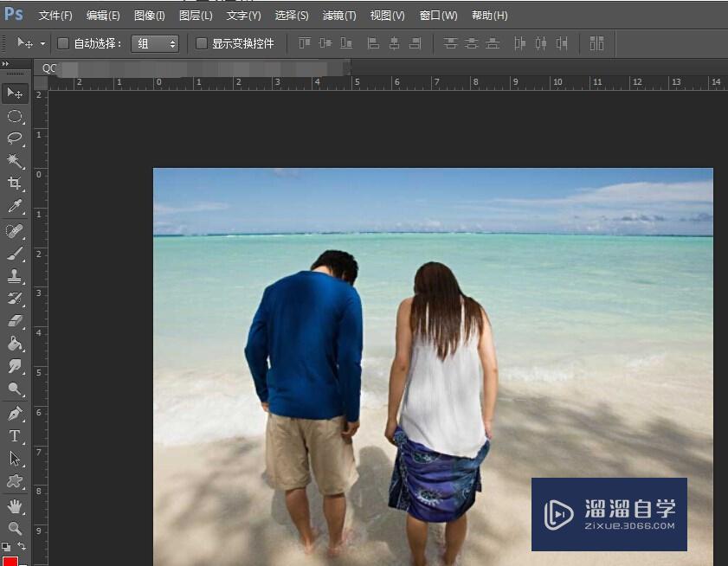Open the 图层(L) menu
Screen dimensions: 728x566
[196, 16]
